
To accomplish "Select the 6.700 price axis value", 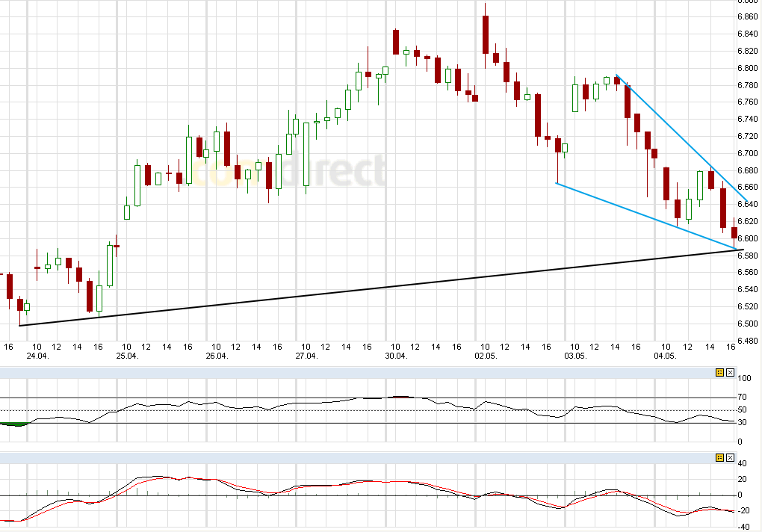I will pos(747,153).
